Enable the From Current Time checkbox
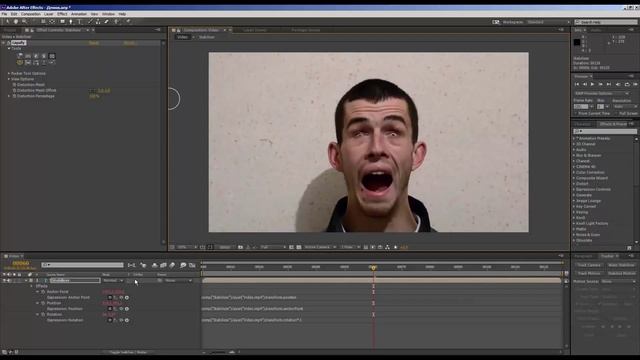The height and width of the screenshot is (360, 640). (x=576, y=113)
